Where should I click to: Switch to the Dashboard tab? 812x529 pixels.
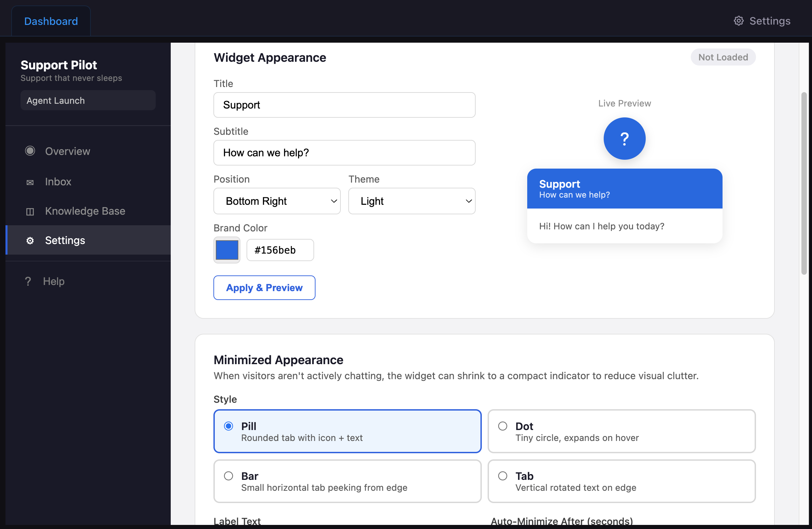click(x=51, y=21)
